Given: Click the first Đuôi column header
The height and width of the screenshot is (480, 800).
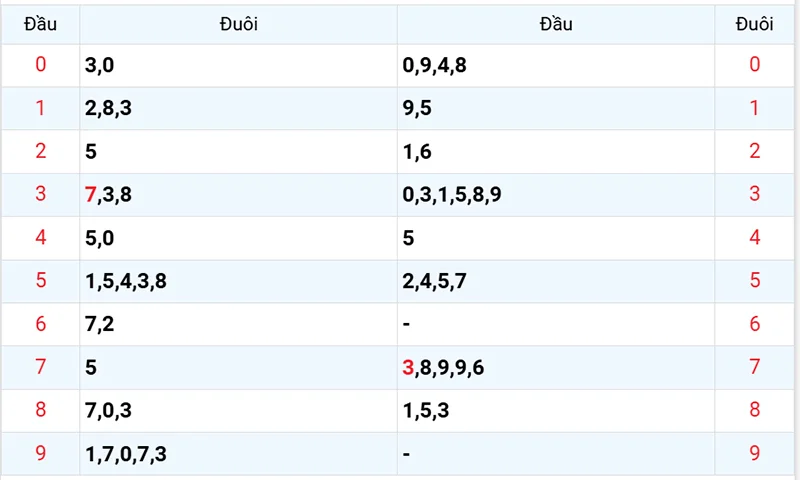Looking at the screenshot, I should pyautogui.click(x=238, y=24).
